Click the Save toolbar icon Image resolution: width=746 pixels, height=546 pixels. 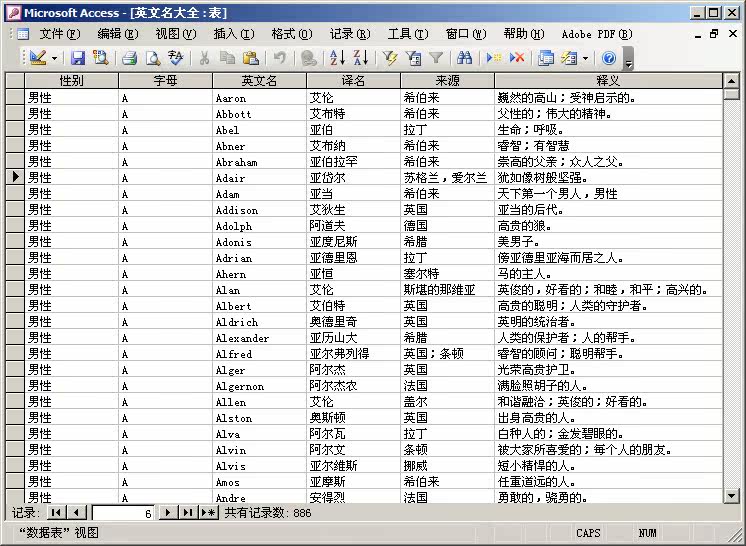click(78, 58)
